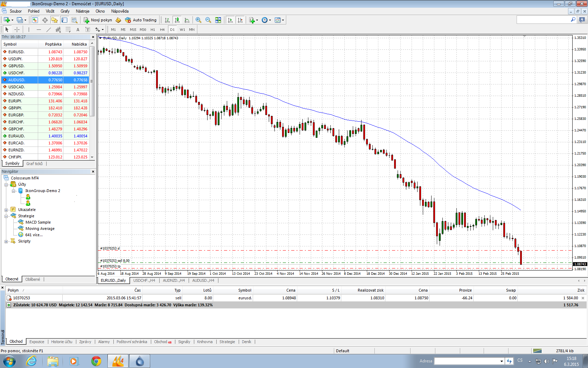Select MACD Sample strategy
Image resolution: width=588 pixels, height=368 pixels.
point(38,222)
